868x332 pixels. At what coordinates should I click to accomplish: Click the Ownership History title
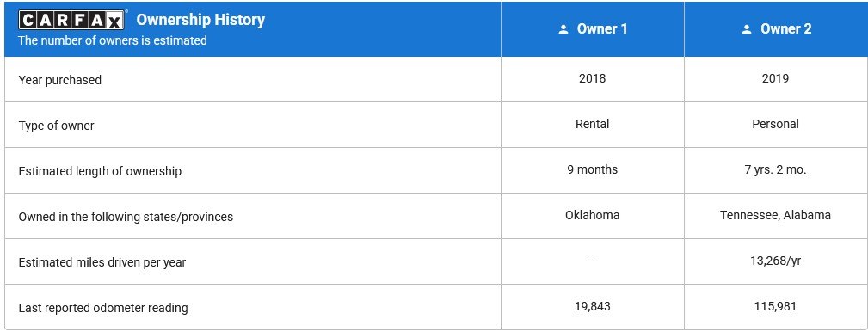pos(200,20)
